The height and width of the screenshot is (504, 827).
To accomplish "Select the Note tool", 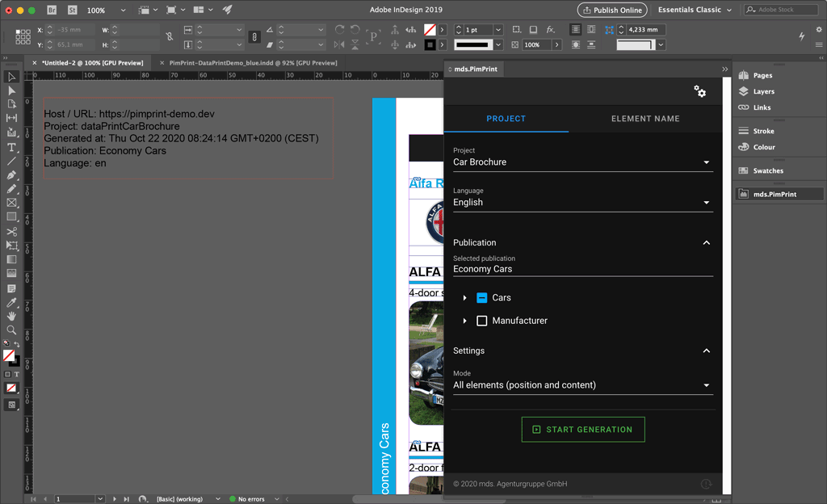I will (x=11, y=288).
